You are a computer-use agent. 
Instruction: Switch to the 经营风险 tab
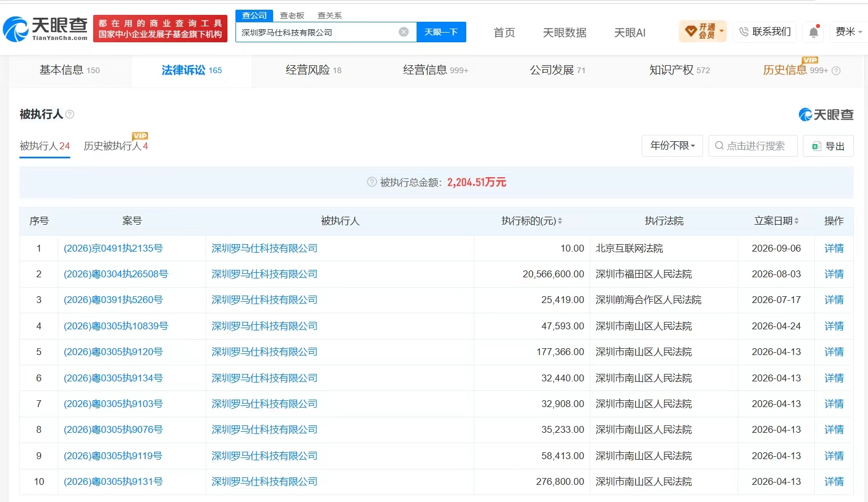coord(313,70)
